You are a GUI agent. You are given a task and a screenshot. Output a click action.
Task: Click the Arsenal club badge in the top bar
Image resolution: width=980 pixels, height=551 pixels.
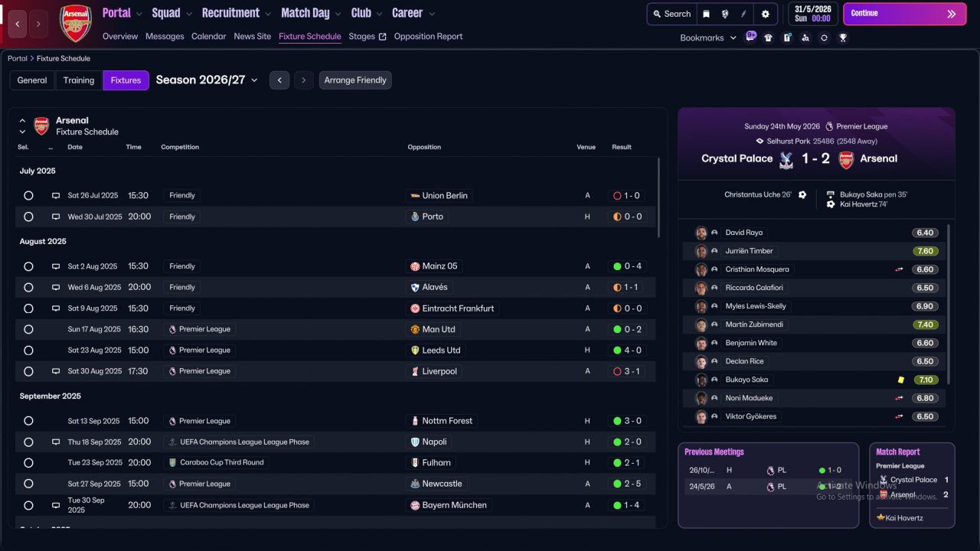click(75, 23)
